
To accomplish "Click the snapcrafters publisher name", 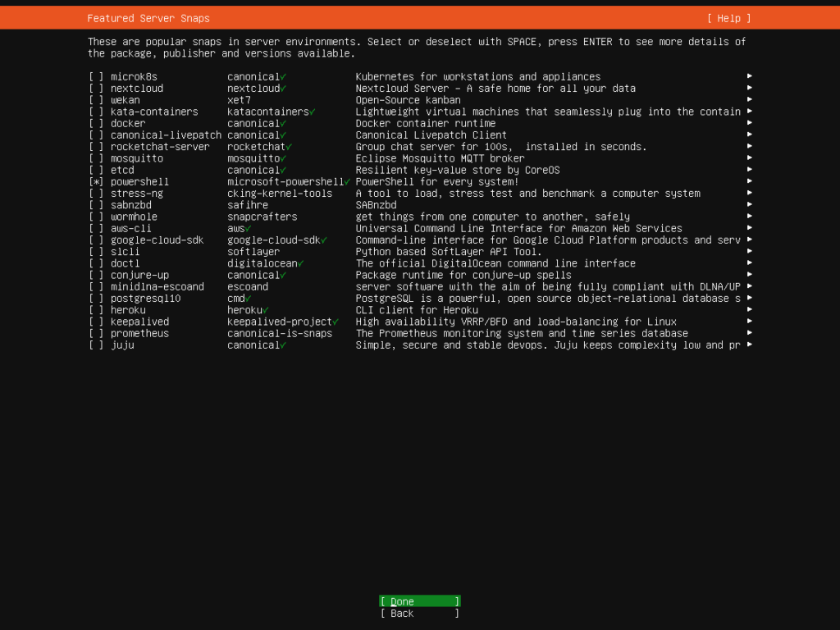I will (262, 217).
